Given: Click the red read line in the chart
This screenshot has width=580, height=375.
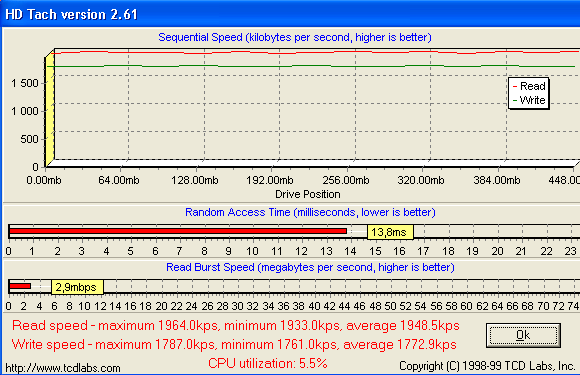Looking at the screenshot, I should 314,52.
